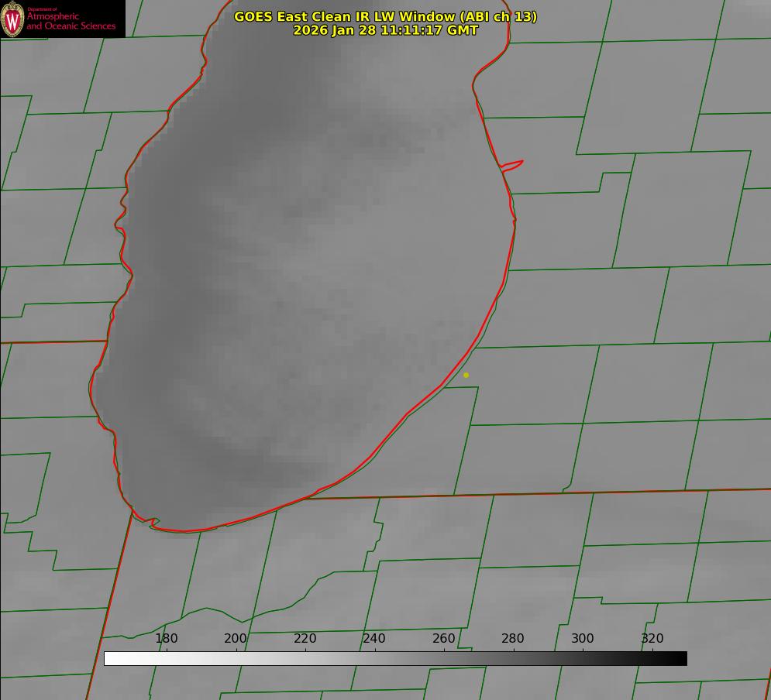Click the 2026 Jan 28 timestamp line
This screenshot has width=771, height=700.
[386, 30]
